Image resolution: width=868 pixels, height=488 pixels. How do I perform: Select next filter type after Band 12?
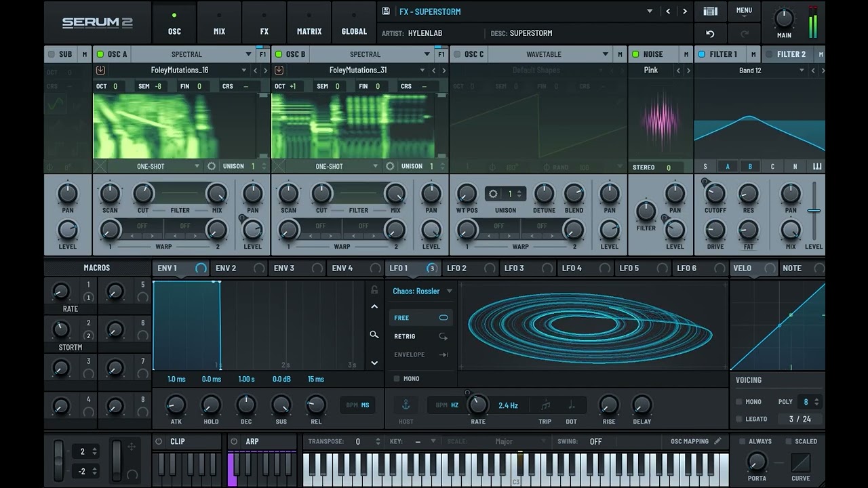[x=823, y=70]
